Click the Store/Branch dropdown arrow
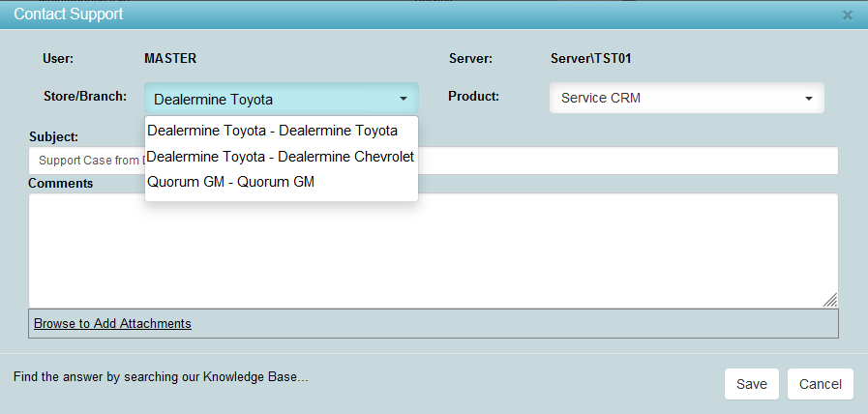The height and width of the screenshot is (414, 868). tap(403, 99)
